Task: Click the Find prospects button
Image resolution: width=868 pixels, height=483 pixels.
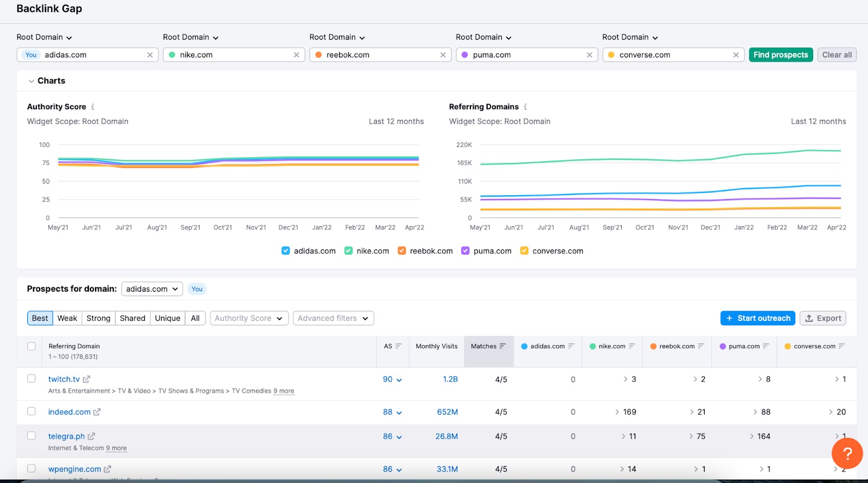Action: pyautogui.click(x=781, y=55)
